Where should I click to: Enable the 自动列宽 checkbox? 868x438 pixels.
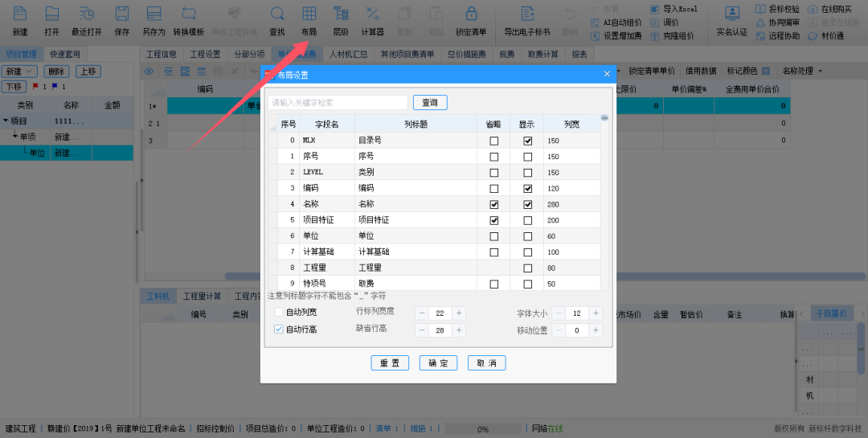(279, 312)
